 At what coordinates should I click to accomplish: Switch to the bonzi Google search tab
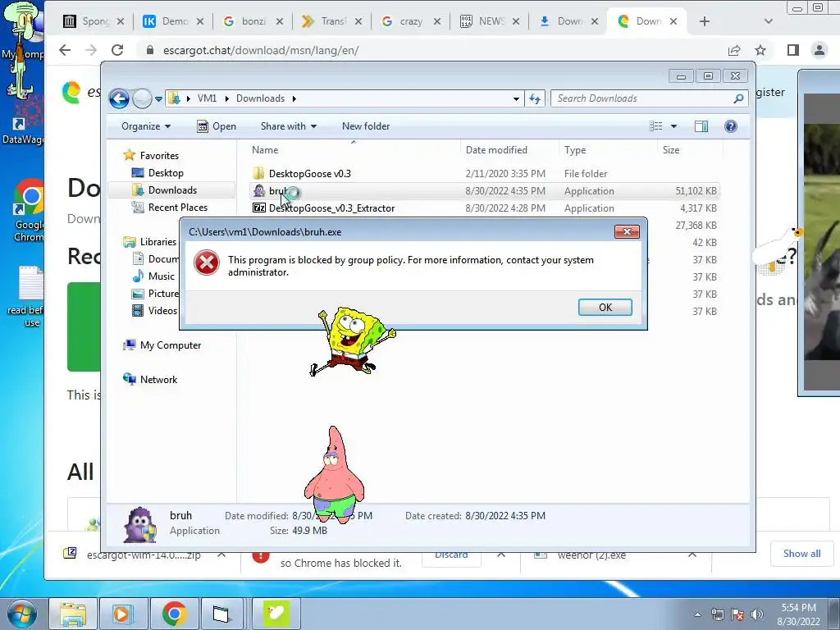pos(253,21)
